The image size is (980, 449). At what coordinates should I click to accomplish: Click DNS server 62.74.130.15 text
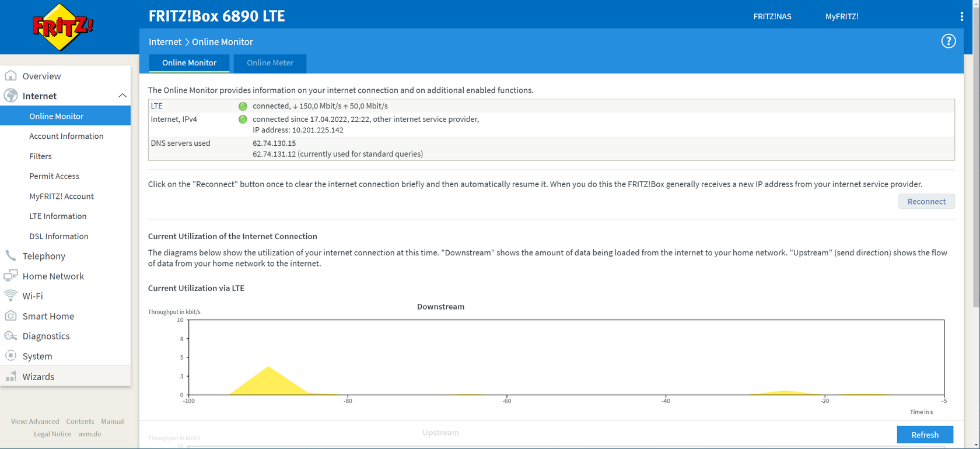pyautogui.click(x=274, y=143)
